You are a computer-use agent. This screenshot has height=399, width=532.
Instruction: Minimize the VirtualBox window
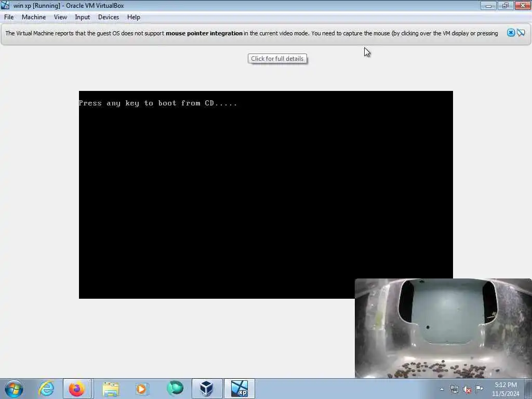488,5
